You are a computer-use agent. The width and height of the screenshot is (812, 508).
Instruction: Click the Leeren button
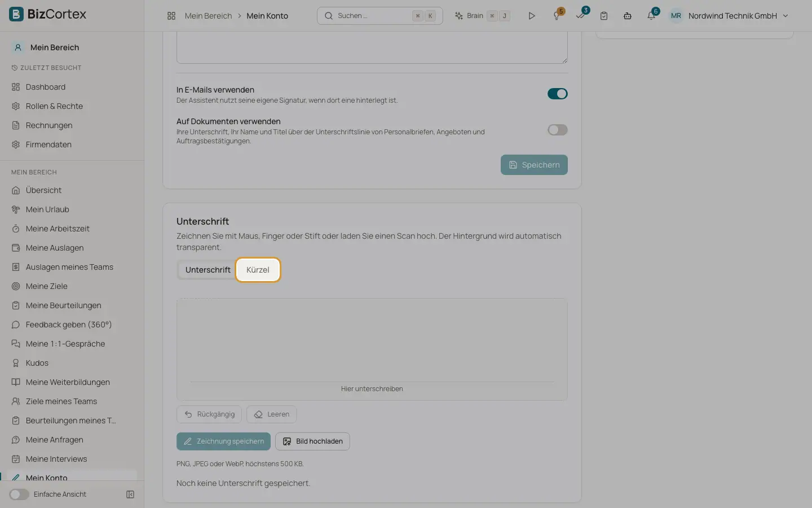tap(272, 414)
